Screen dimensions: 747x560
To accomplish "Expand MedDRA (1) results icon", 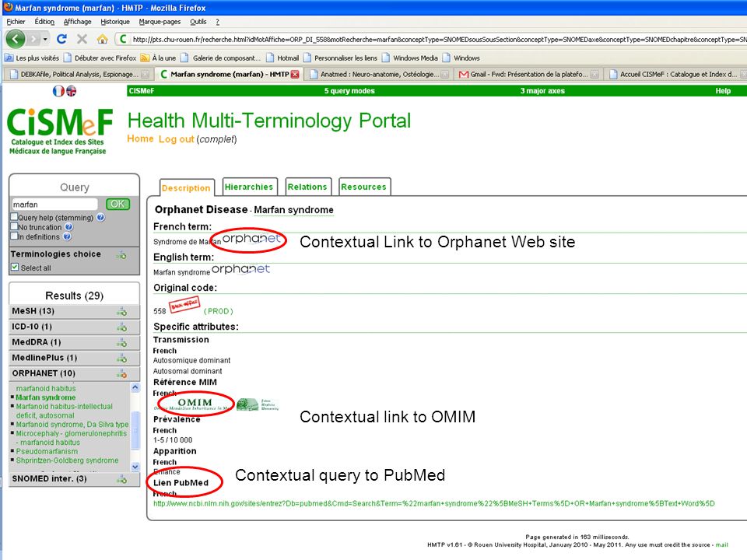I will pyautogui.click(x=121, y=342).
